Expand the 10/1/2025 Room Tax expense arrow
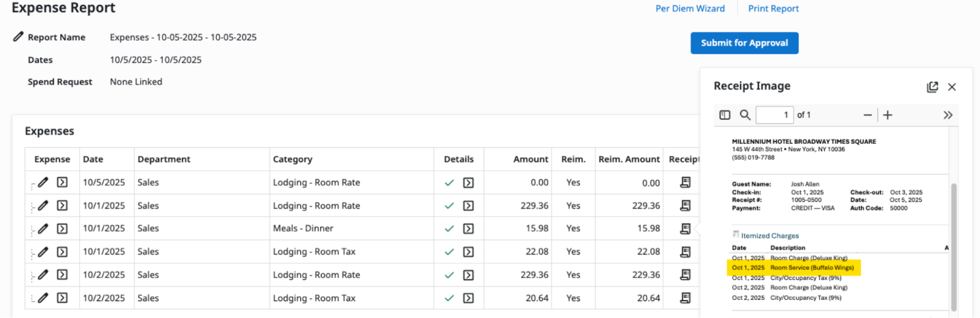Screen dimensions: 980x318 (x=62, y=251)
